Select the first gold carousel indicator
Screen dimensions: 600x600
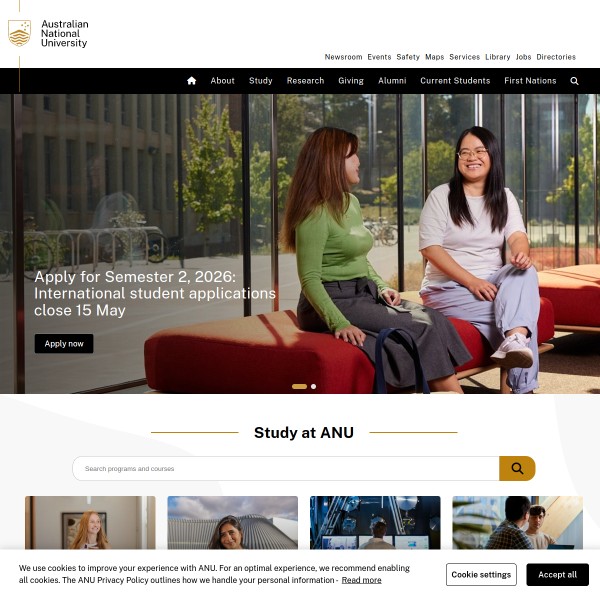(x=299, y=386)
